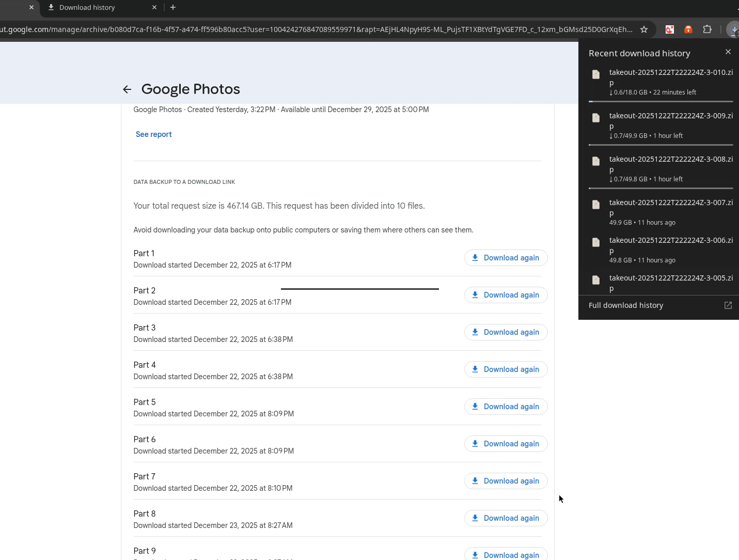Click the open-in-new icon for full history
Image resolution: width=739 pixels, height=560 pixels.
click(728, 305)
